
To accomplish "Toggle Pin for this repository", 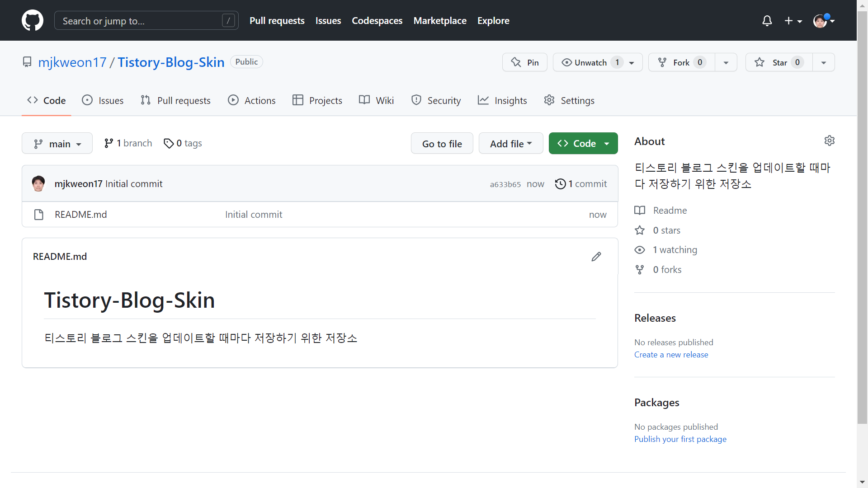I will click(524, 62).
